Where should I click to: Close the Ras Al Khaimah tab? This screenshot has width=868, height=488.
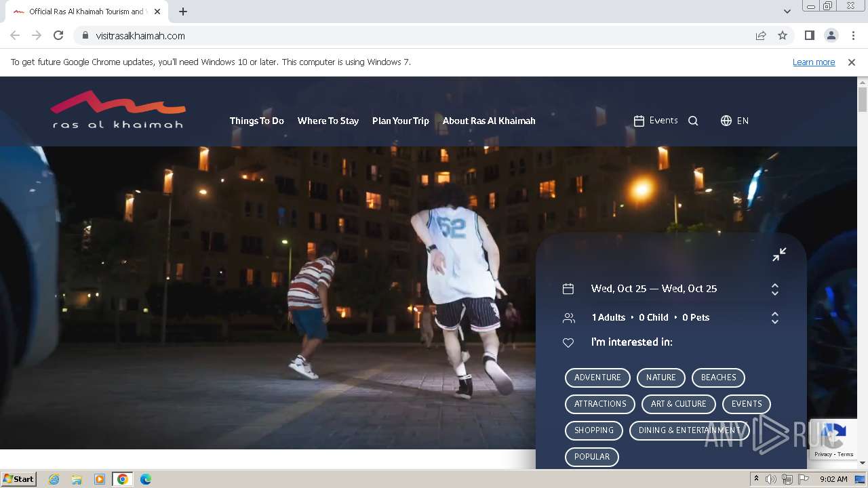pos(157,12)
